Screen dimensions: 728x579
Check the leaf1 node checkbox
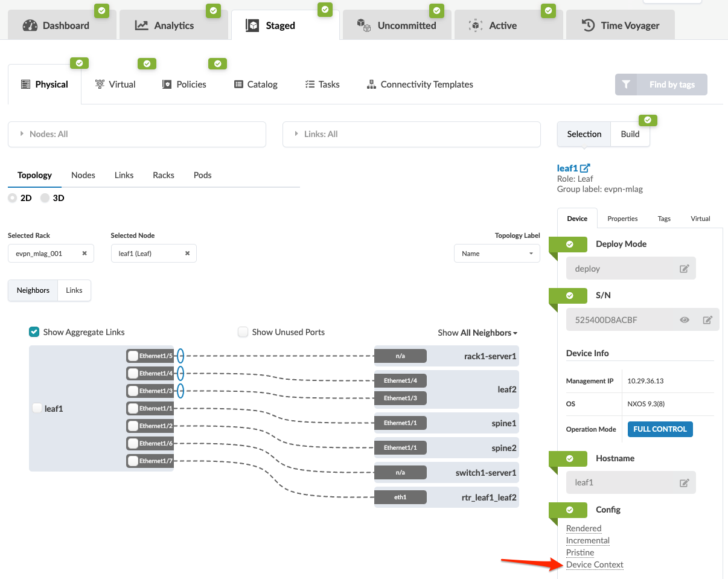click(37, 408)
